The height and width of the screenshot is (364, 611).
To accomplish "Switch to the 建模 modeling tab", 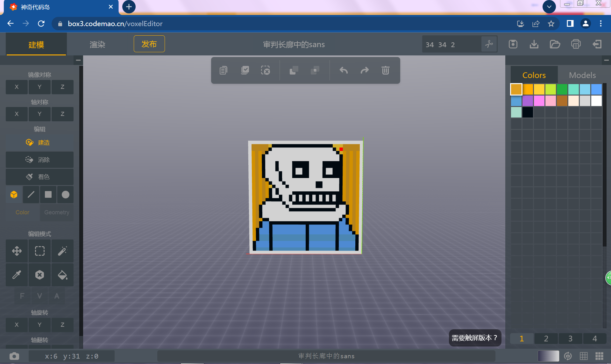I will (36, 45).
